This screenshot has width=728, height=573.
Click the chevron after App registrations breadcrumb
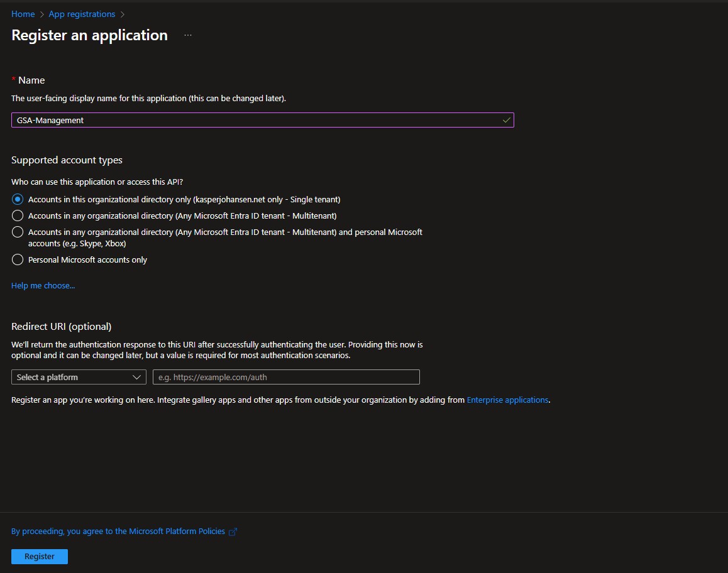coord(122,14)
